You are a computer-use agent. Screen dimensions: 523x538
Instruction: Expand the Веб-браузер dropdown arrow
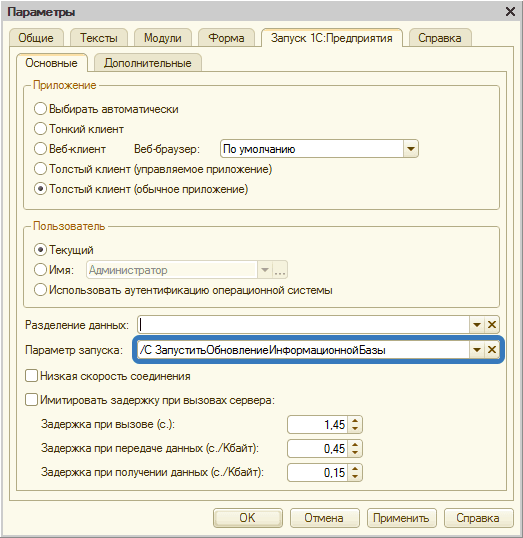pyautogui.click(x=410, y=149)
